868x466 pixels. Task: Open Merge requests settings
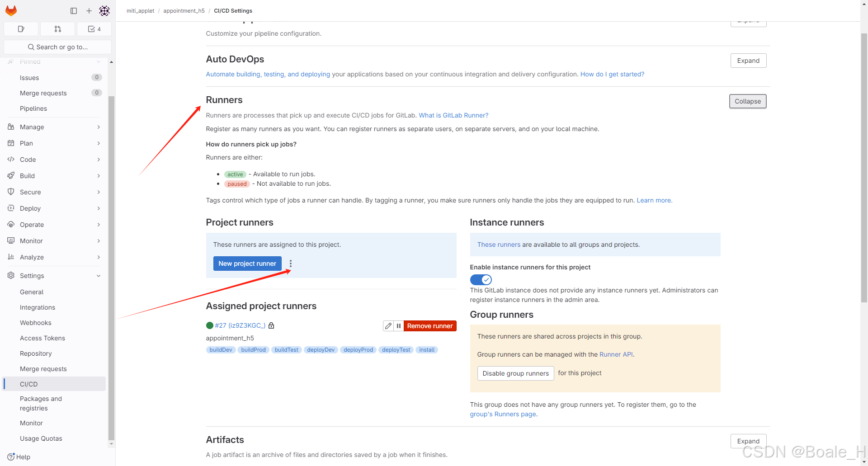pyautogui.click(x=54, y=369)
